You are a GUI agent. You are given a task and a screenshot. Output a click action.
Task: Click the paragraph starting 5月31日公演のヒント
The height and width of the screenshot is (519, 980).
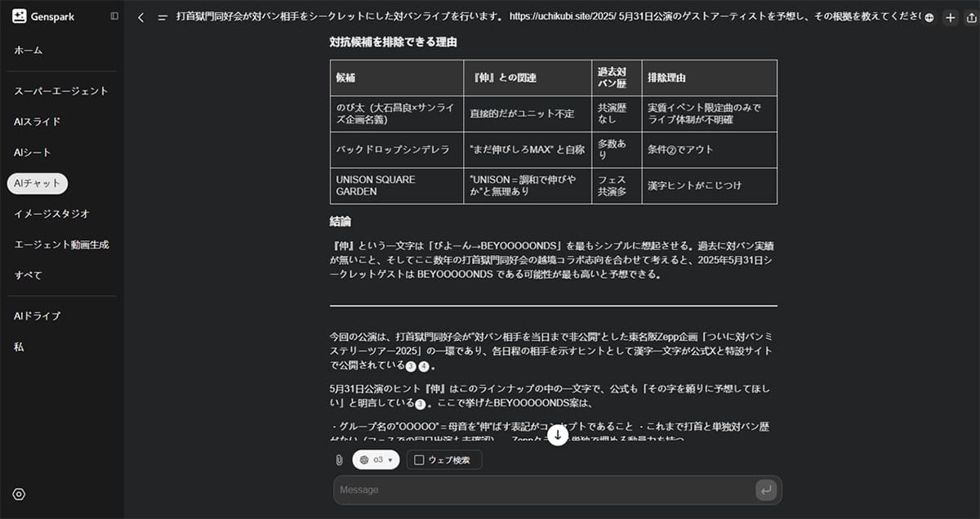[553, 396]
